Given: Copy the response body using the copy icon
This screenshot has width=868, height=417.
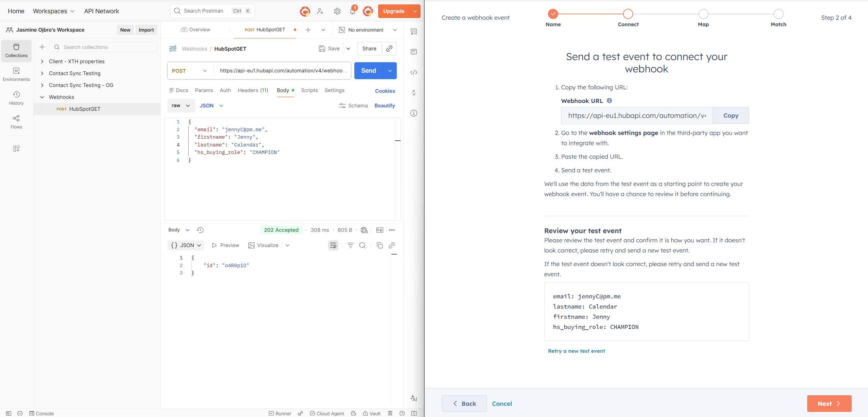Looking at the screenshot, I should coord(379,245).
